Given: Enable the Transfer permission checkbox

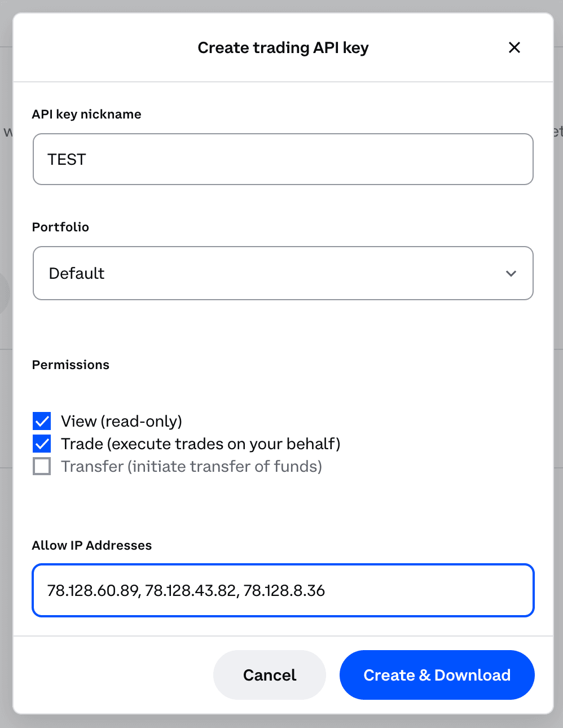Looking at the screenshot, I should pyautogui.click(x=42, y=466).
